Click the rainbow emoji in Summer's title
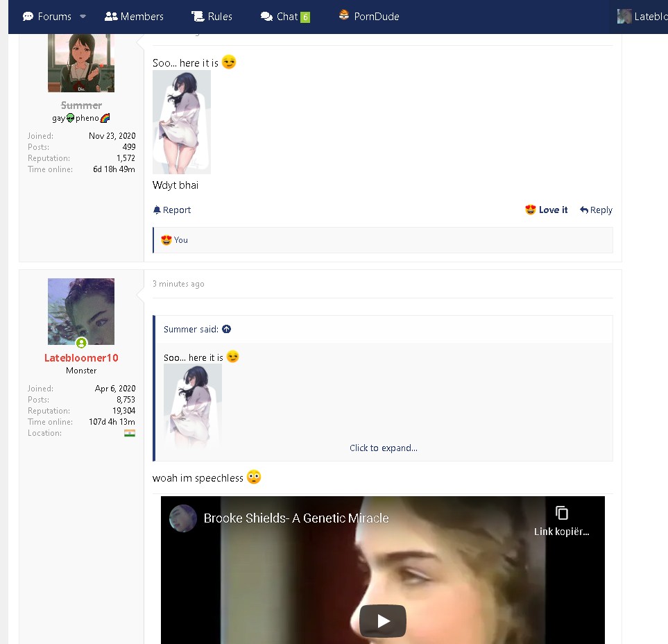The width and height of the screenshot is (668, 644). point(105,118)
